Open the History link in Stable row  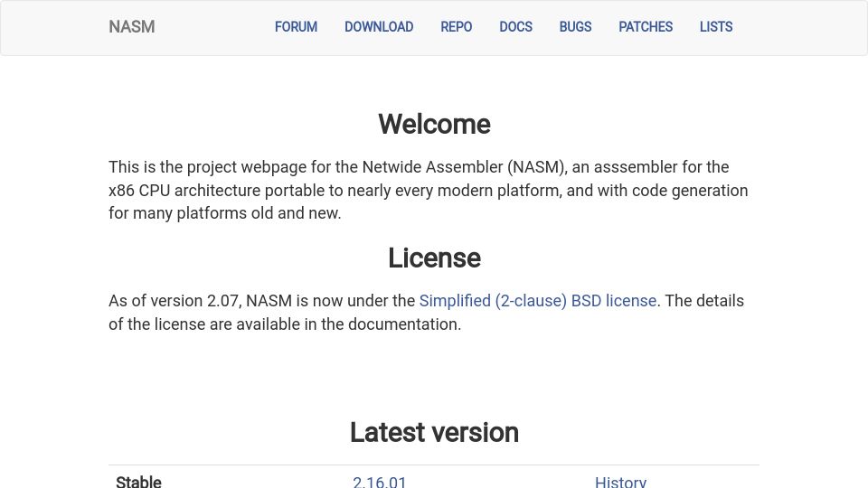click(620, 482)
